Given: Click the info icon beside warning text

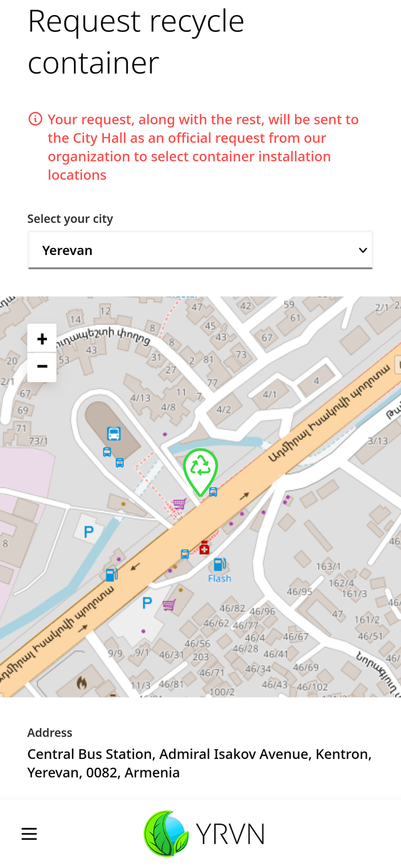Looking at the screenshot, I should (x=35, y=119).
